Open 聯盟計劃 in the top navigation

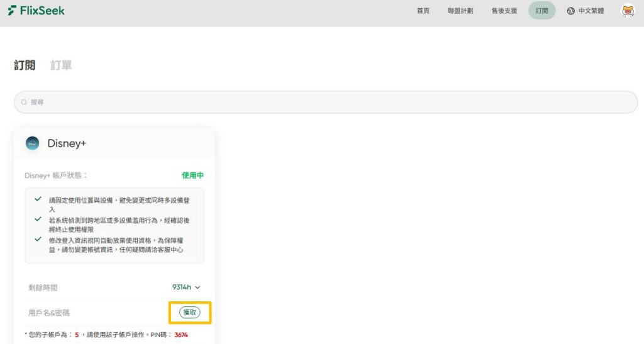(x=460, y=11)
